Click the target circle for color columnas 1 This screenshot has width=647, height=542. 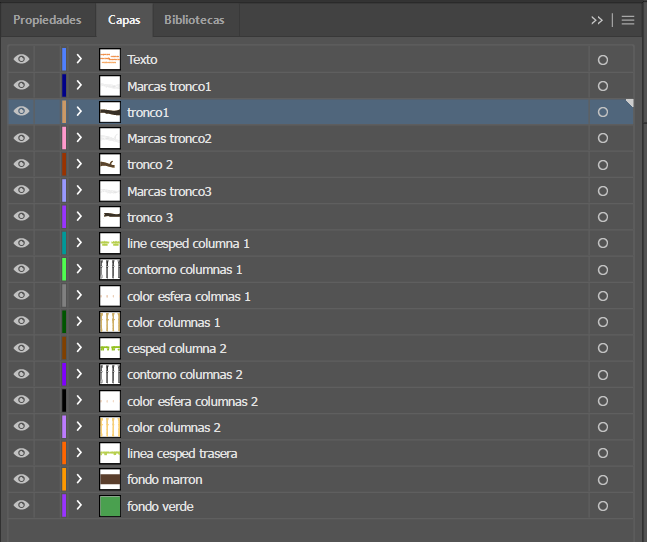click(x=603, y=322)
